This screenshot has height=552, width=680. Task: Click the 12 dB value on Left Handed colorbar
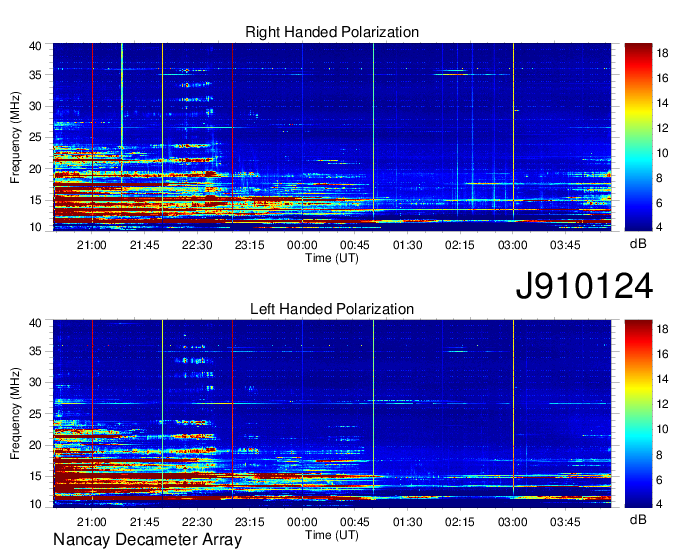[x=662, y=404]
